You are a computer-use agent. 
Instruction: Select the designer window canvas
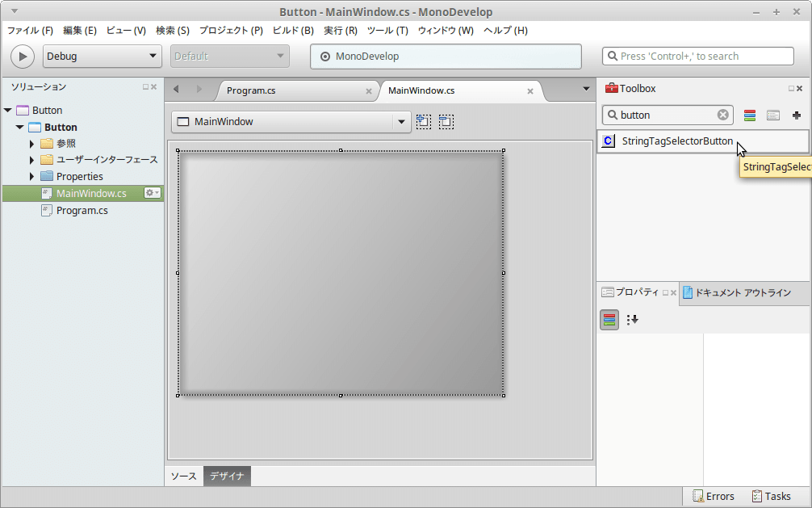(341, 273)
